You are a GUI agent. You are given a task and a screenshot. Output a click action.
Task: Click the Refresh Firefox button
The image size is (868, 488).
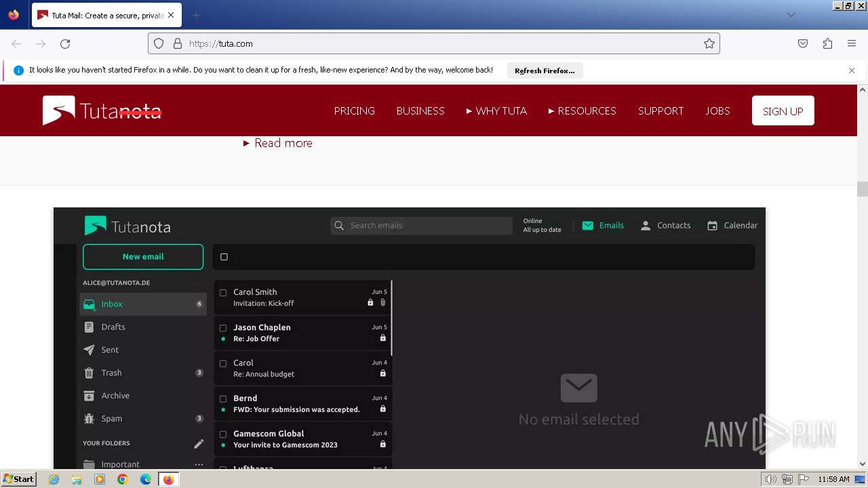pos(545,70)
